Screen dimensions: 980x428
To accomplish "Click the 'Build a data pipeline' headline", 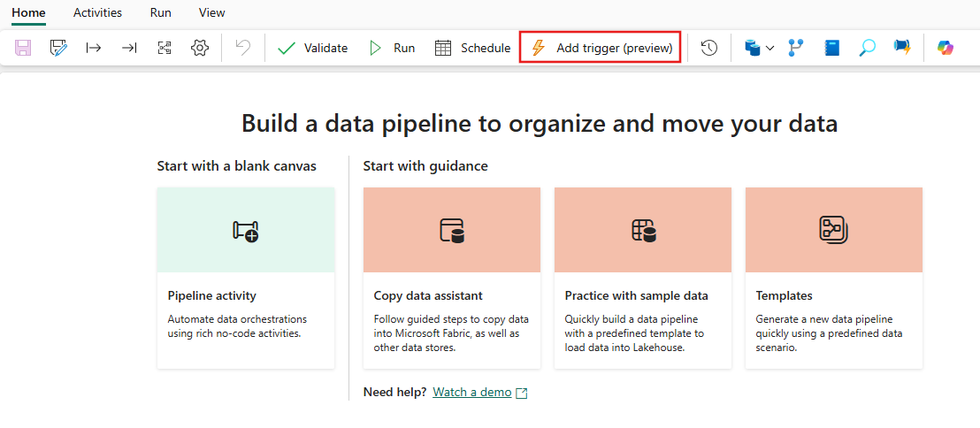I will click(x=540, y=124).
